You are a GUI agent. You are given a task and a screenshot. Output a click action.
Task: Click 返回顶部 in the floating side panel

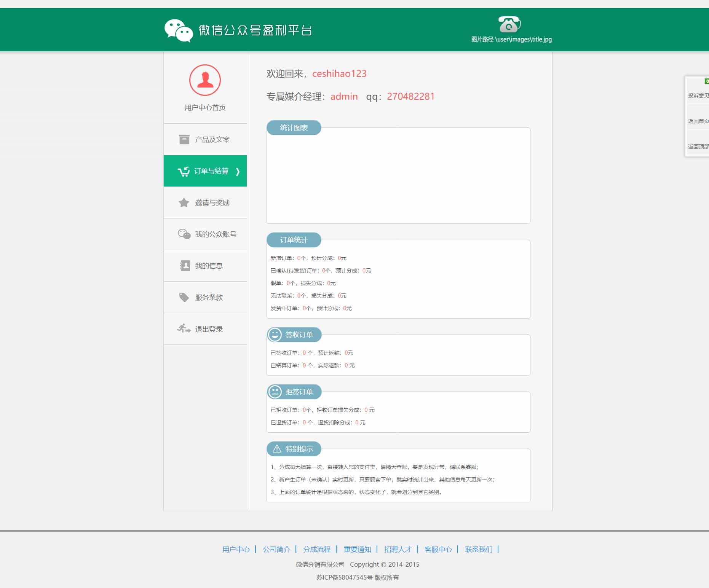pos(698,147)
